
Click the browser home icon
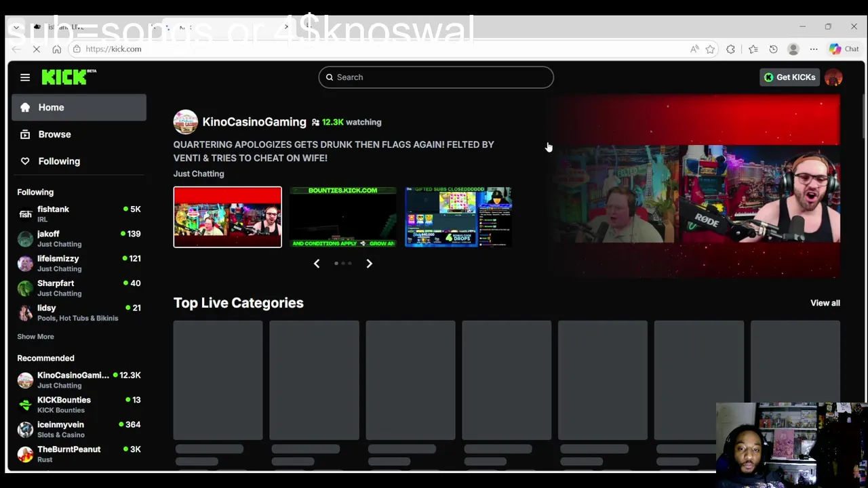tap(57, 49)
